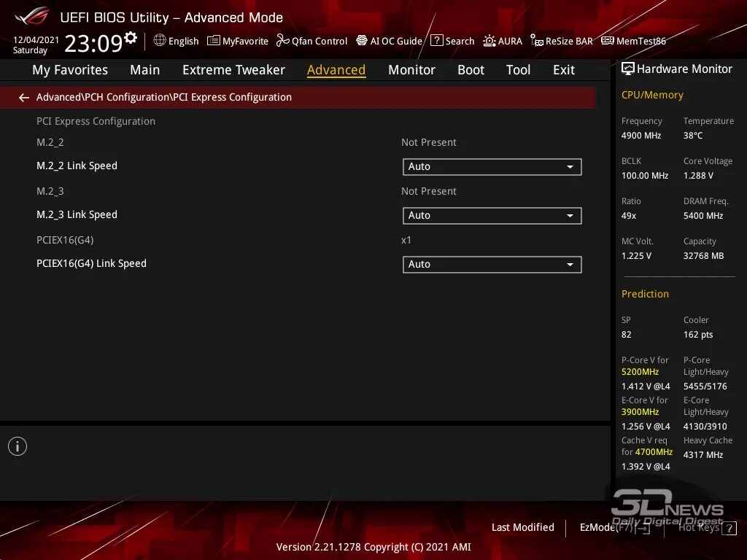Click the Search label in toolbar
Image resolution: width=747 pixels, height=560 pixels.
(x=460, y=41)
